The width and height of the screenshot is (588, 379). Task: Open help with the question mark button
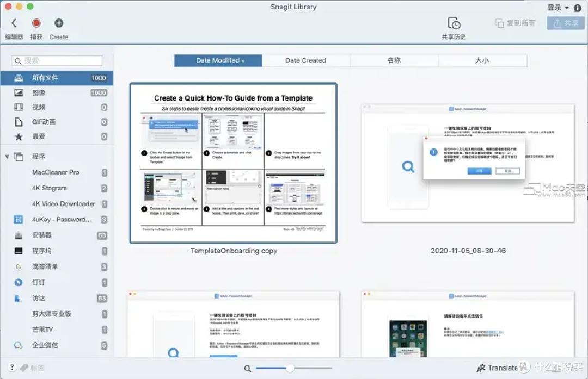click(11, 368)
